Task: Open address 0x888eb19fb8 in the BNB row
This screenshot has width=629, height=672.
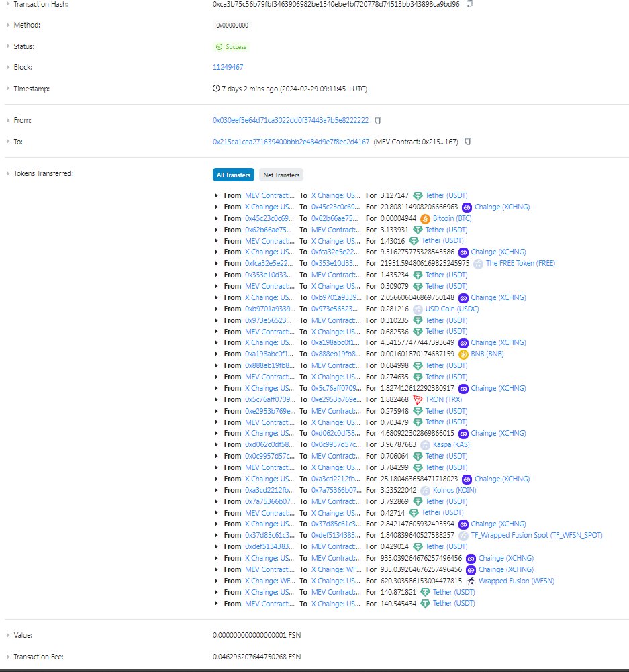Action: [x=336, y=354]
